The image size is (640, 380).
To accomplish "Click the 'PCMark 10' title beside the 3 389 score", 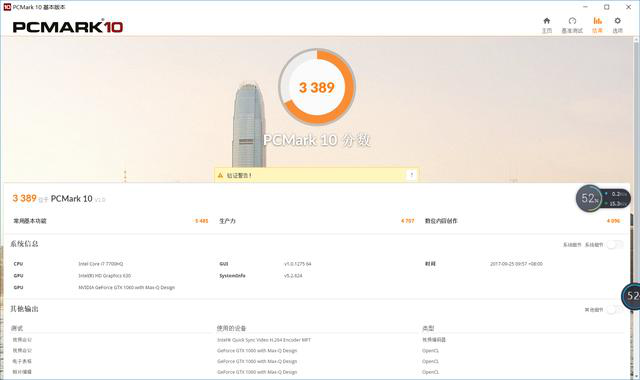I will tap(71, 199).
